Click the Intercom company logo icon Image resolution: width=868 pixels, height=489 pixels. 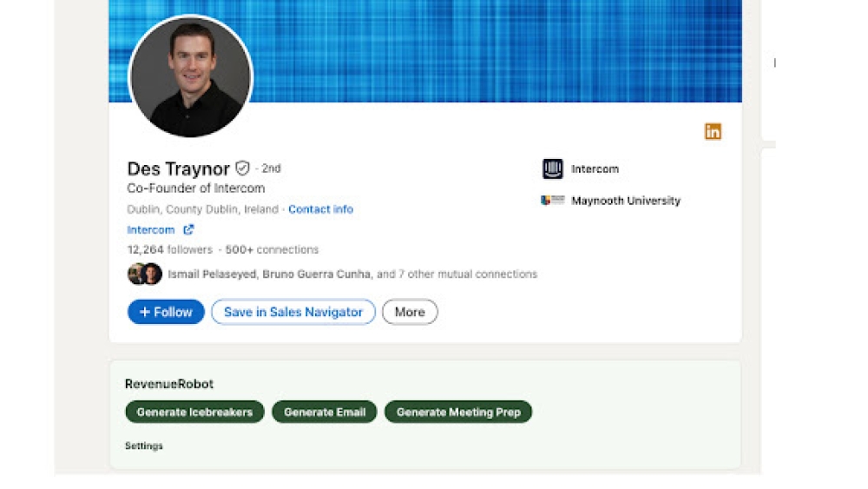click(x=552, y=169)
